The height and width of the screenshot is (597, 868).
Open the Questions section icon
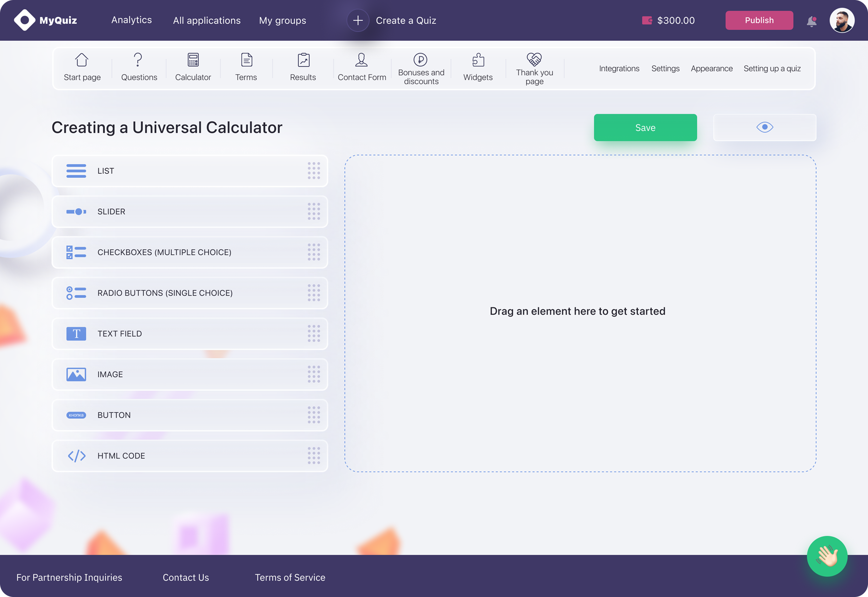click(138, 60)
